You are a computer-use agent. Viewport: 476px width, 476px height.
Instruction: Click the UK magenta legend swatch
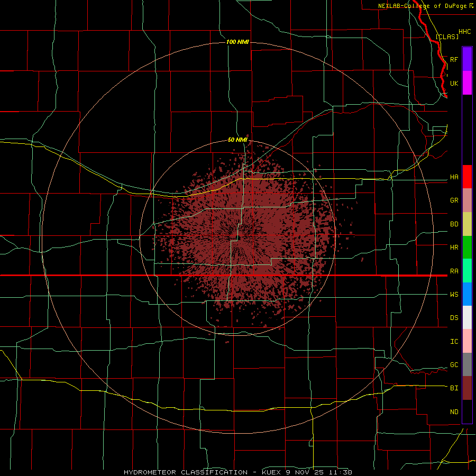[x=467, y=83]
